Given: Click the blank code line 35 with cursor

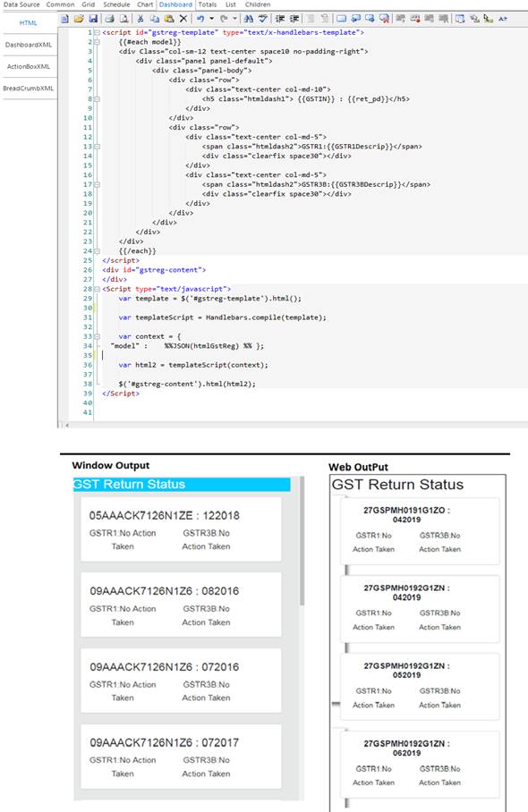Looking at the screenshot, I should pyautogui.click(x=311, y=356).
